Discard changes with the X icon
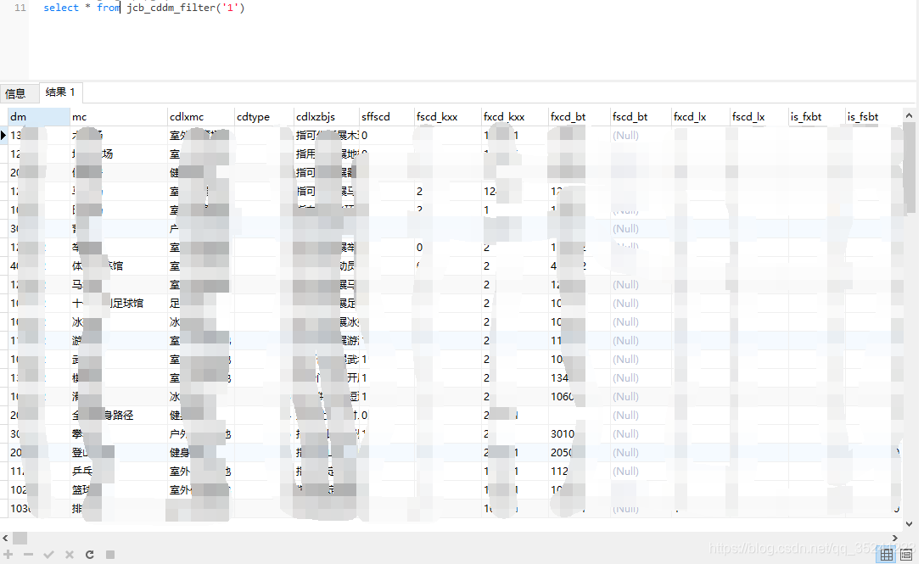Screen dimensions: 924x564 click(x=70, y=554)
